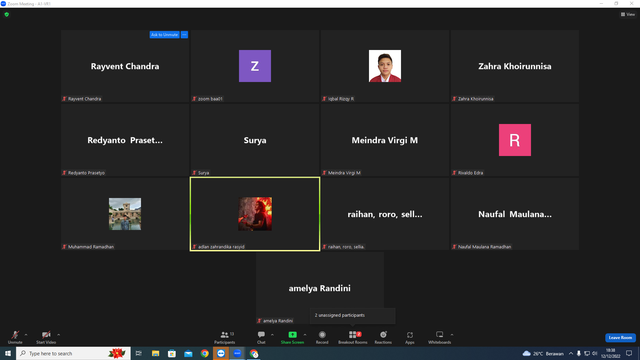Click the Leave Room button

(x=620, y=338)
